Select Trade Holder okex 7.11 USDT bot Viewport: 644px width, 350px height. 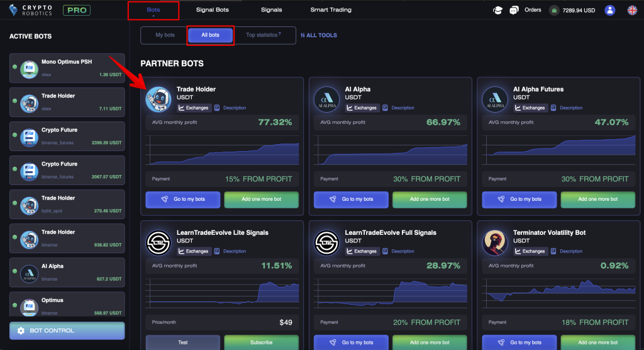pos(67,102)
